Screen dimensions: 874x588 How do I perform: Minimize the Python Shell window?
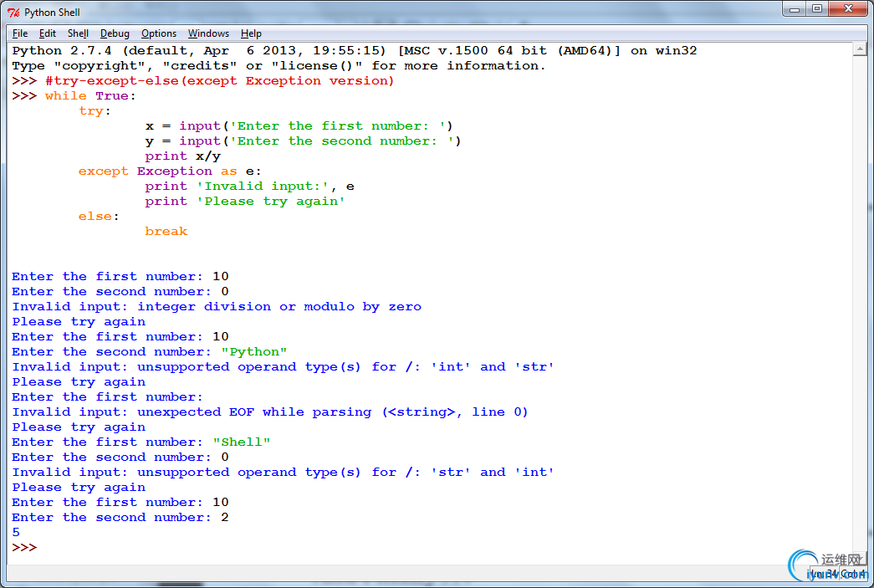point(795,8)
